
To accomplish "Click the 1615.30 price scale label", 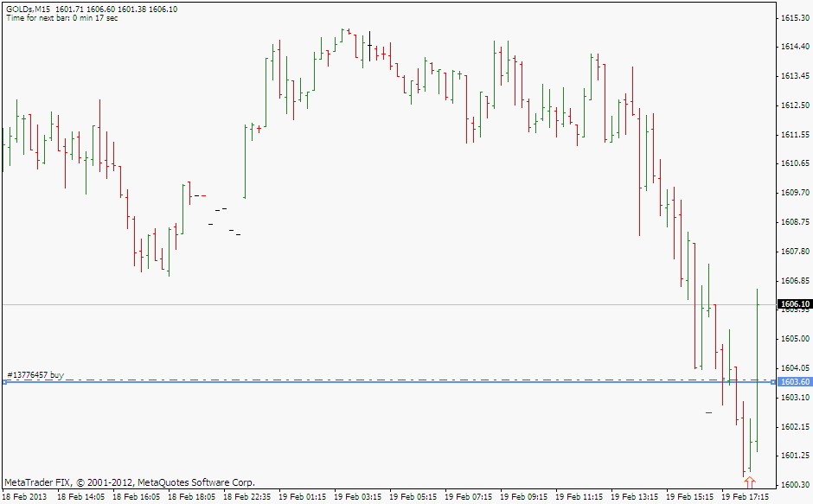I will click(x=794, y=17).
